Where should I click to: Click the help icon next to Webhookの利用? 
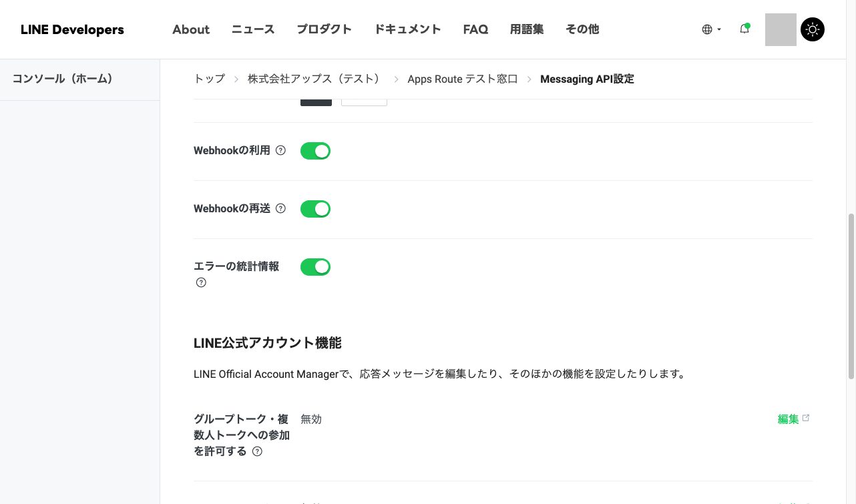pyautogui.click(x=280, y=151)
